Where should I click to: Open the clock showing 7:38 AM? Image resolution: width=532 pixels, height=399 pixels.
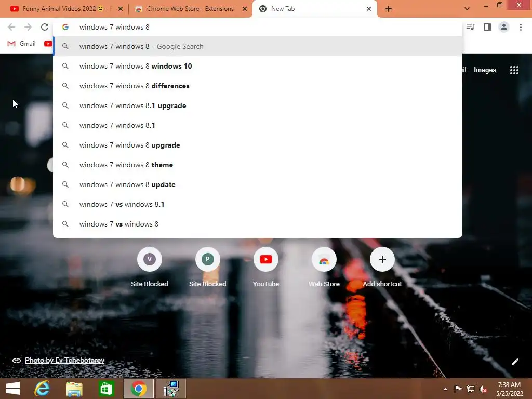509,389
